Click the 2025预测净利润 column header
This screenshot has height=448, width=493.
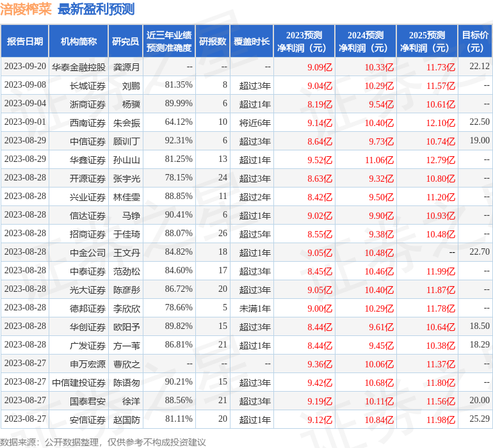click(x=427, y=41)
